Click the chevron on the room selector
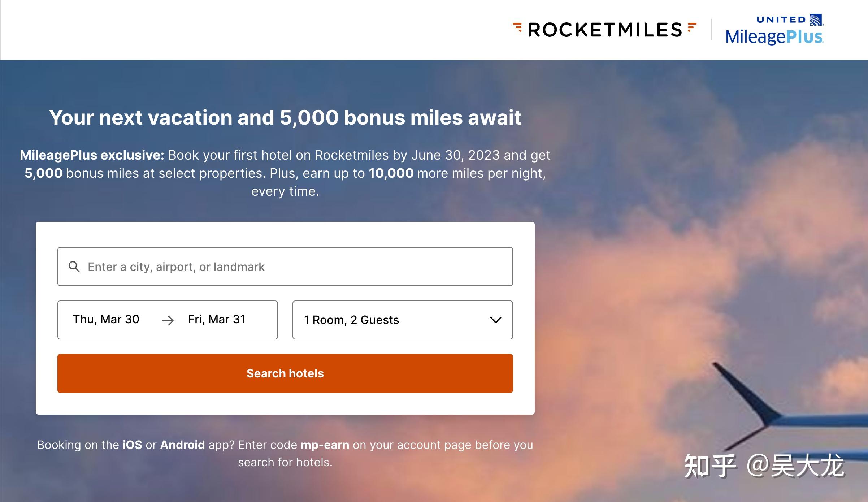 (496, 320)
